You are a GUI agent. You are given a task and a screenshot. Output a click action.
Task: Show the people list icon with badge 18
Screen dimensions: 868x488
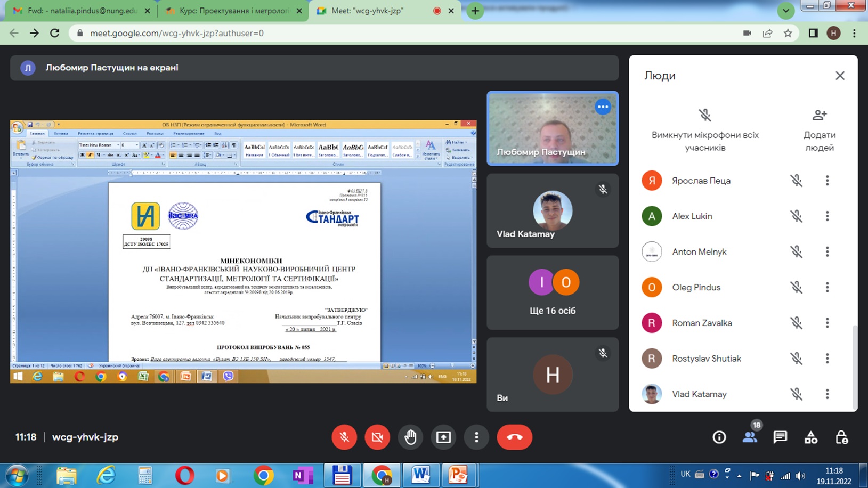click(x=750, y=437)
